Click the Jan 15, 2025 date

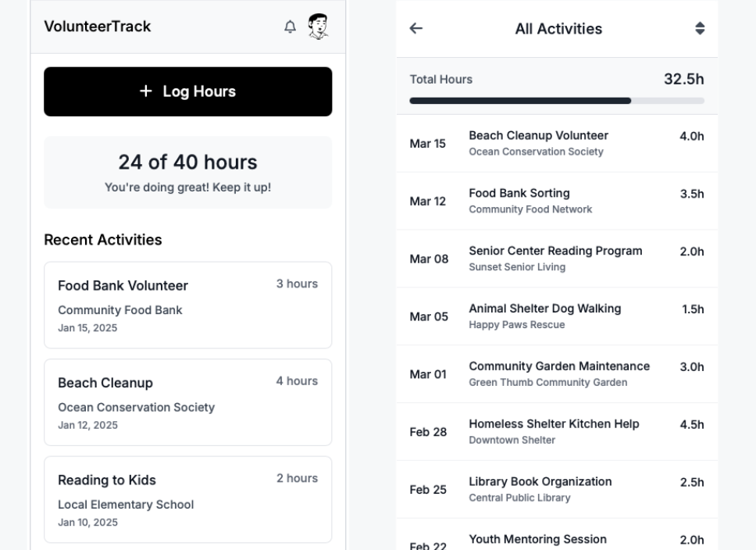87,328
